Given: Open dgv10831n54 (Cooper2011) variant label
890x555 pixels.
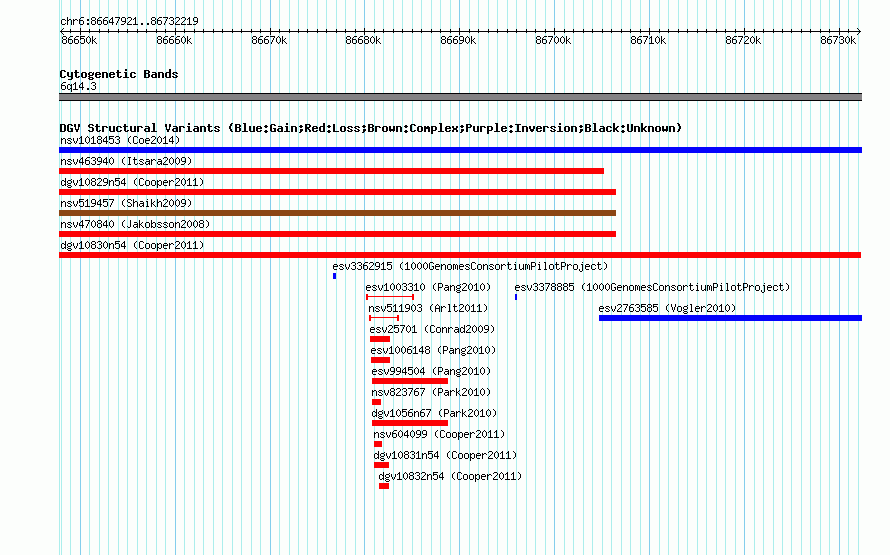Looking at the screenshot, I should 445,455.
